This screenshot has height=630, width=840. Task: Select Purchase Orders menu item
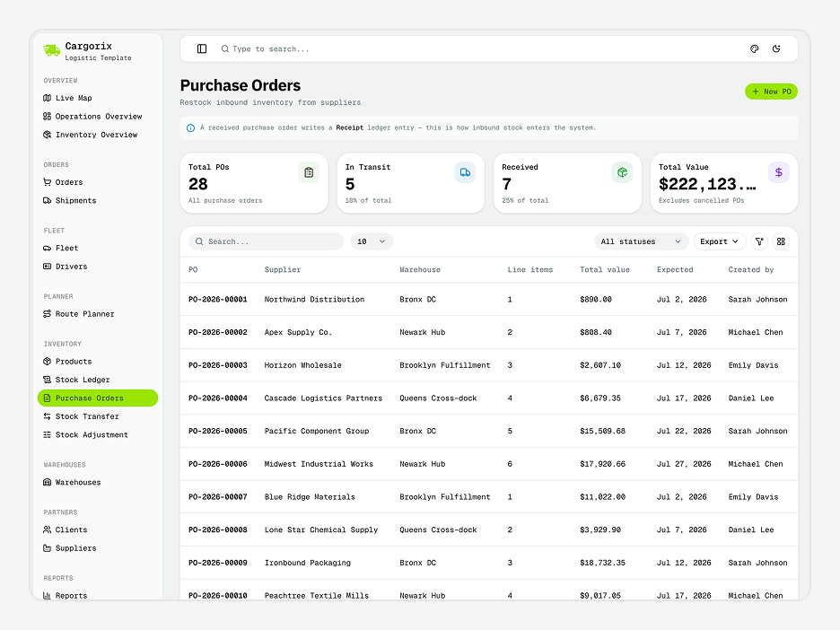click(x=98, y=398)
